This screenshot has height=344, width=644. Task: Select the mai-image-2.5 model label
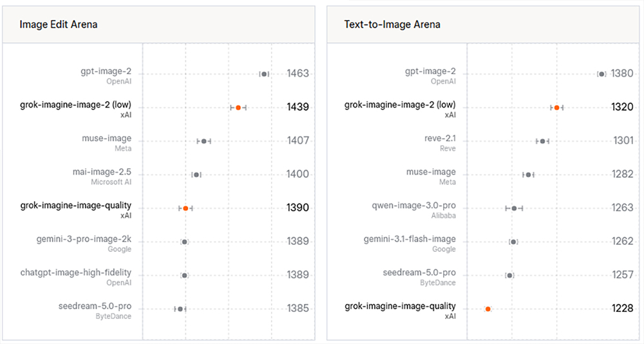coord(102,172)
